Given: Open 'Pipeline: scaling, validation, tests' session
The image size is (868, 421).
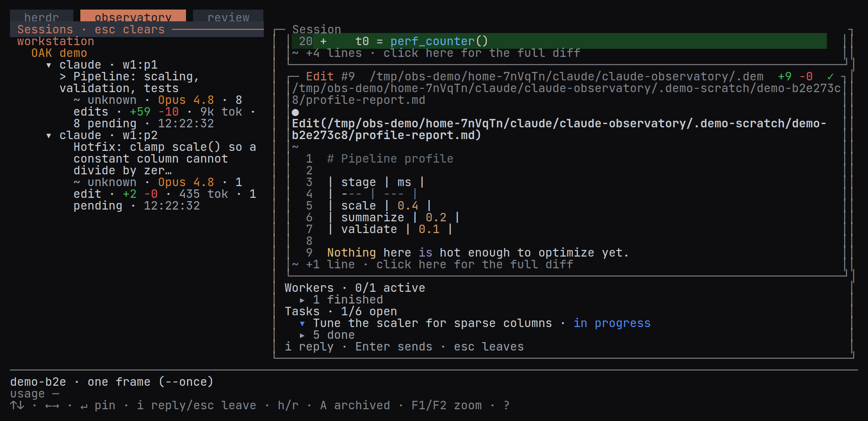Looking at the screenshot, I should [x=130, y=82].
